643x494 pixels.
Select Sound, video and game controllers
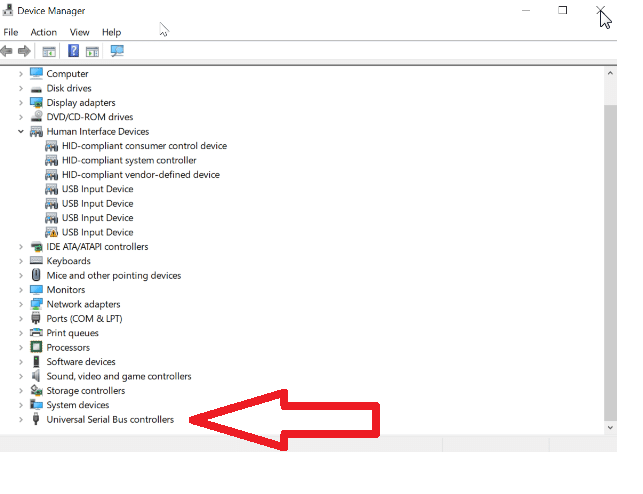118,376
